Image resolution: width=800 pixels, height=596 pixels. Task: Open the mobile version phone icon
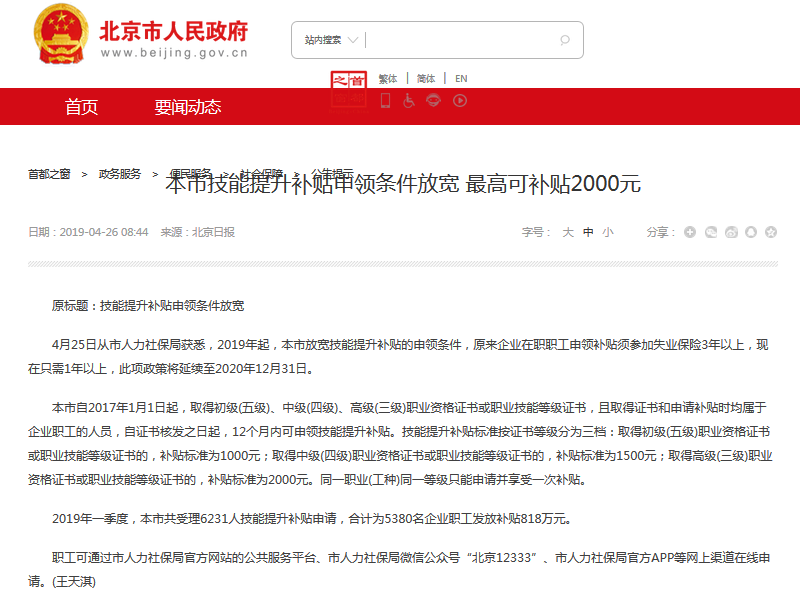coord(385,100)
